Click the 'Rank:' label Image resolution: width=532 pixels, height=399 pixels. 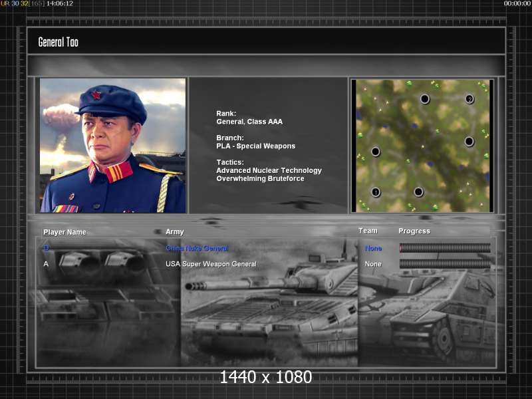tap(226, 113)
